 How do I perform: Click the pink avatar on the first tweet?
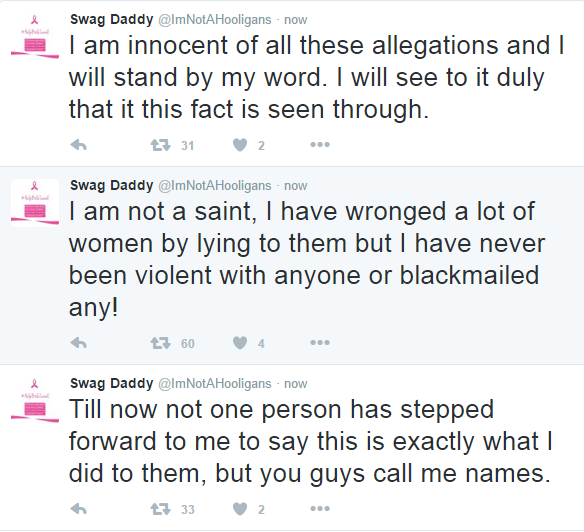tap(35, 37)
